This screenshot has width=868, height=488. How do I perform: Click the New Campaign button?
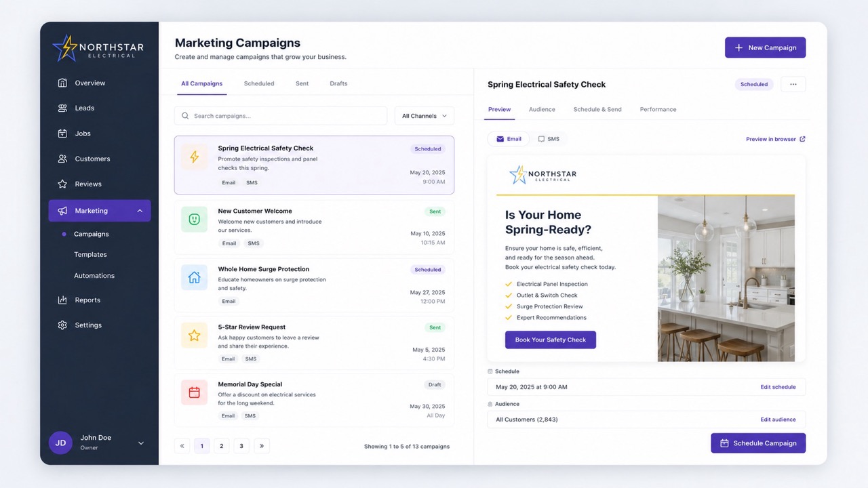pyautogui.click(x=765, y=47)
